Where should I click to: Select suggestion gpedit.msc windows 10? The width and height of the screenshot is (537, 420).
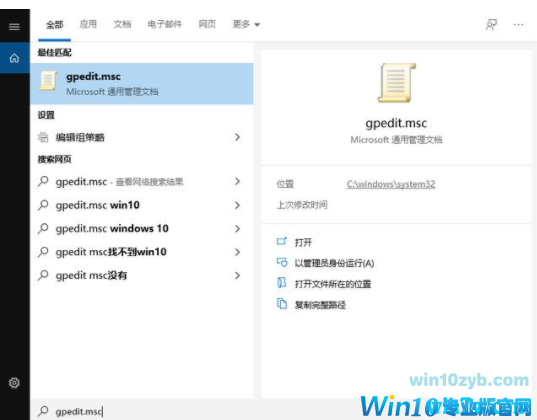coord(142,228)
